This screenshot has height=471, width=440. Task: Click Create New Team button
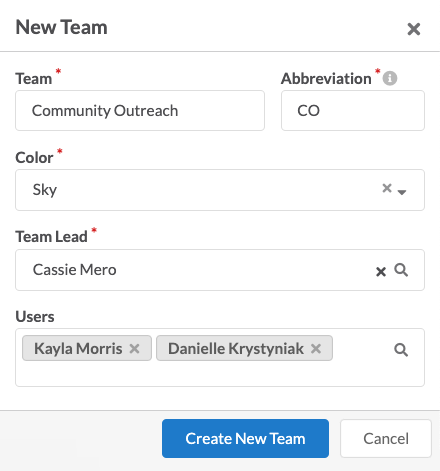pyautogui.click(x=245, y=438)
